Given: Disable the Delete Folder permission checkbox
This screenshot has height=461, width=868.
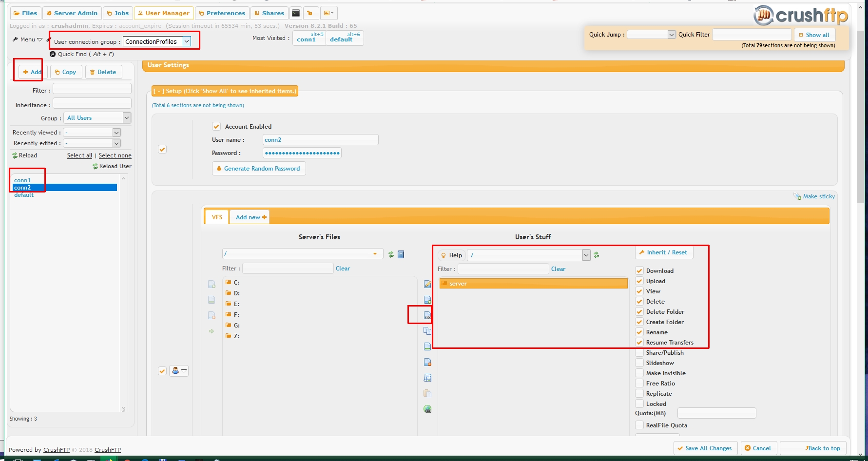Looking at the screenshot, I should coord(639,312).
